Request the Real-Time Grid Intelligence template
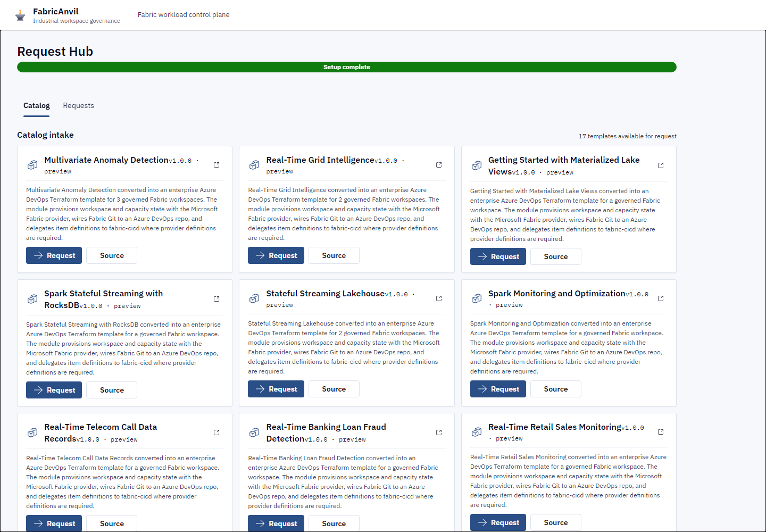766x532 pixels. click(276, 255)
